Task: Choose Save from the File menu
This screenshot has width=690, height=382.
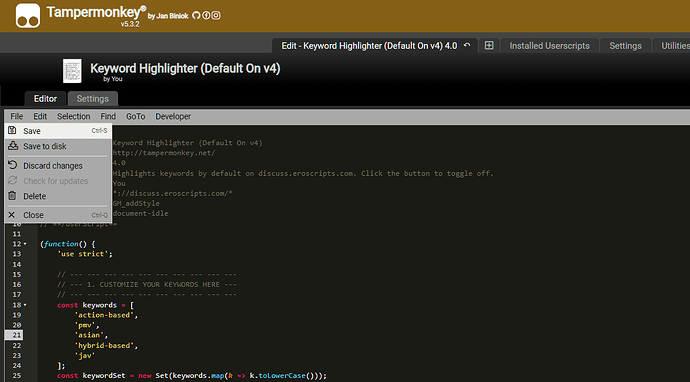Action: (x=58, y=131)
